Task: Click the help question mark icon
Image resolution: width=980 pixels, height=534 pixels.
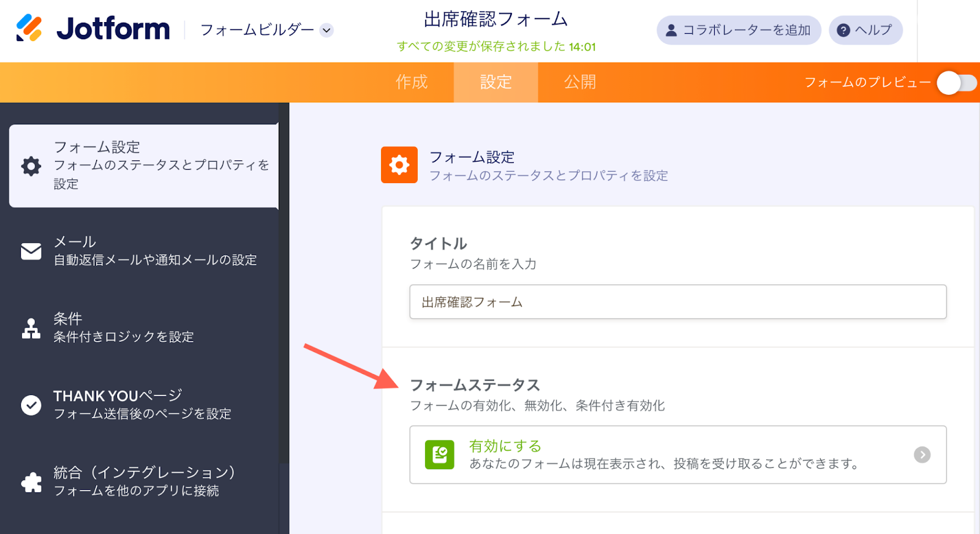Action: pyautogui.click(x=843, y=30)
